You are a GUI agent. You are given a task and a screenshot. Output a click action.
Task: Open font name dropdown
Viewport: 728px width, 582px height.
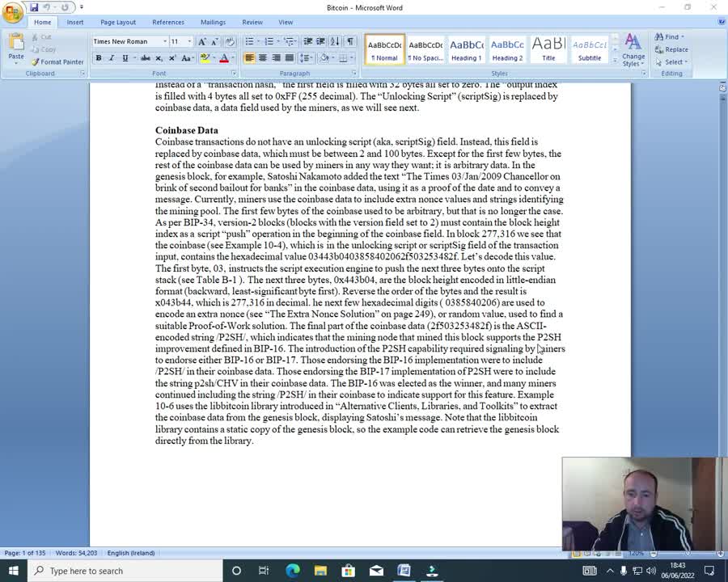[165, 42]
